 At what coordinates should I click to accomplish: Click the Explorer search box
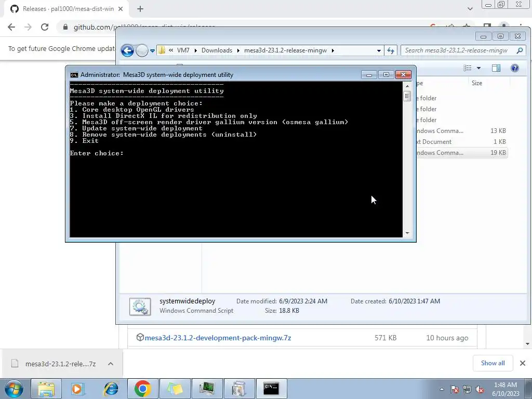click(x=462, y=50)
